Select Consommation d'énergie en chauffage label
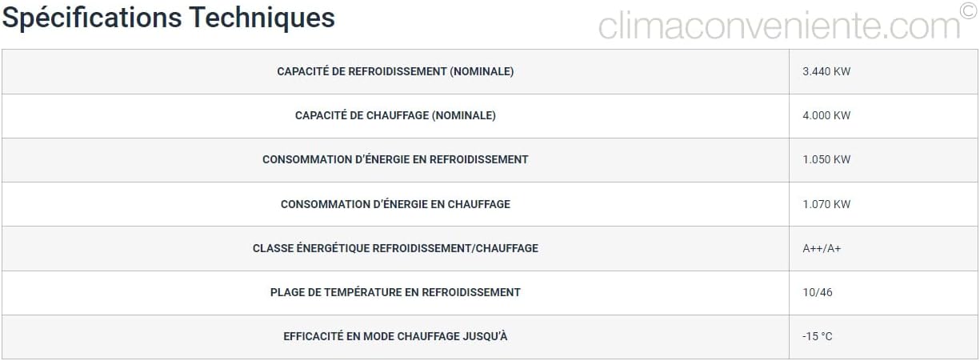 395,204
